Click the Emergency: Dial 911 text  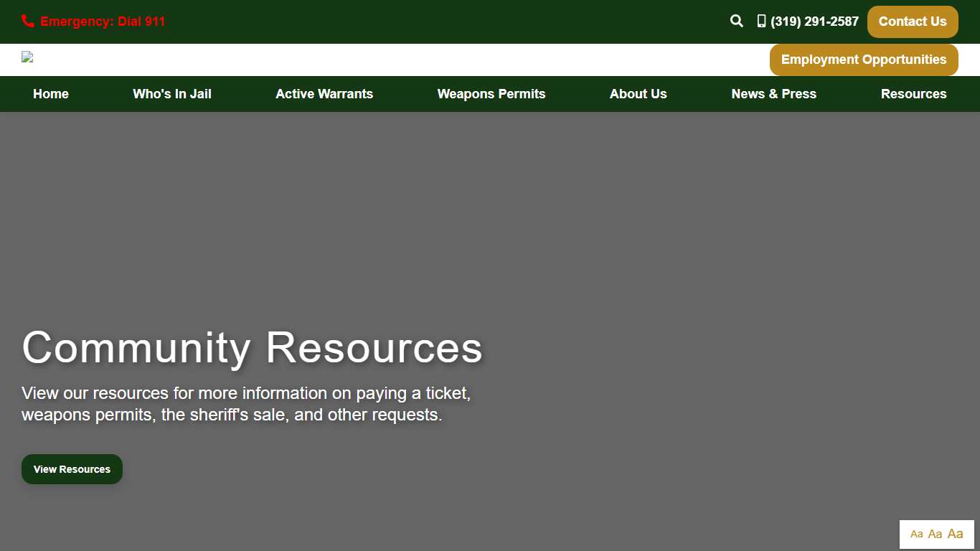pyautogui.click(x=103, y=22)
